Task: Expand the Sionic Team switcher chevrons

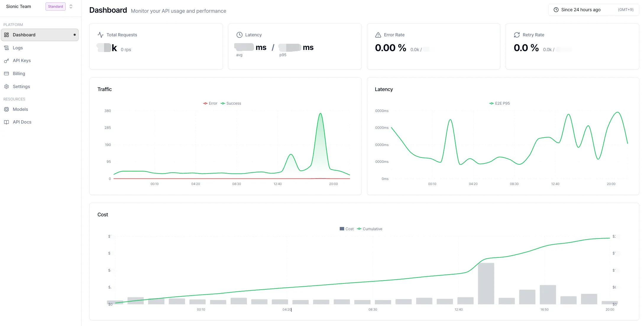Action: pos(71,7)
